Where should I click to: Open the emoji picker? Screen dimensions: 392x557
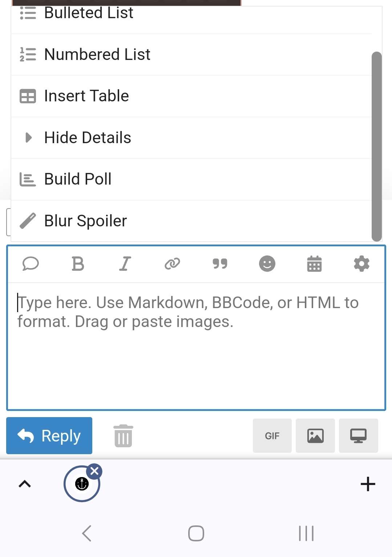(267, 264)
